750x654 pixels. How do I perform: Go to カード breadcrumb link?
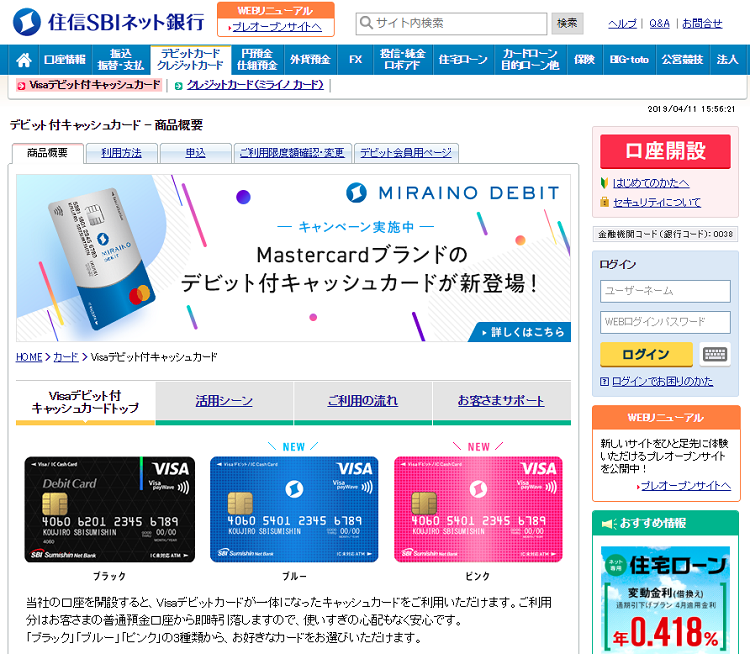pyautogui.click(x=66, y=357)
